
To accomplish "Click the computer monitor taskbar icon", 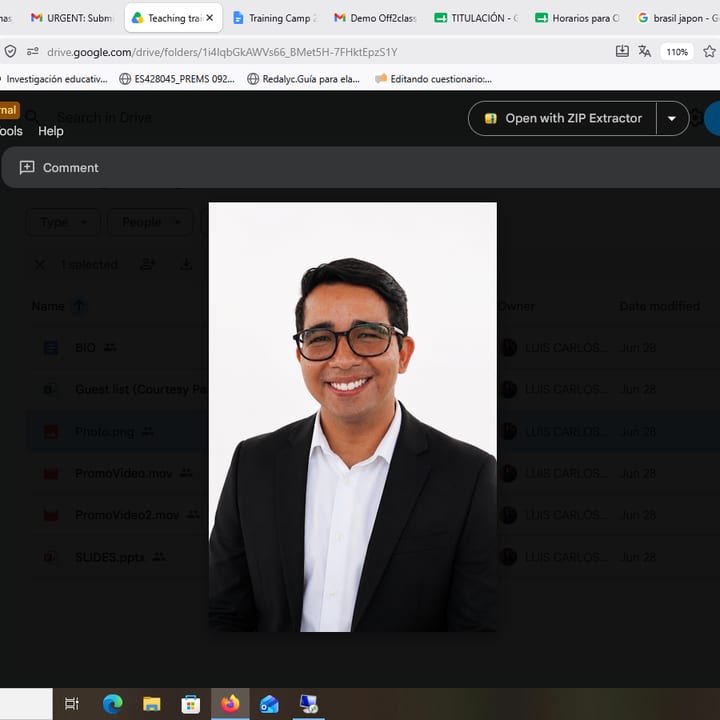I will click(x=309, y=703).
